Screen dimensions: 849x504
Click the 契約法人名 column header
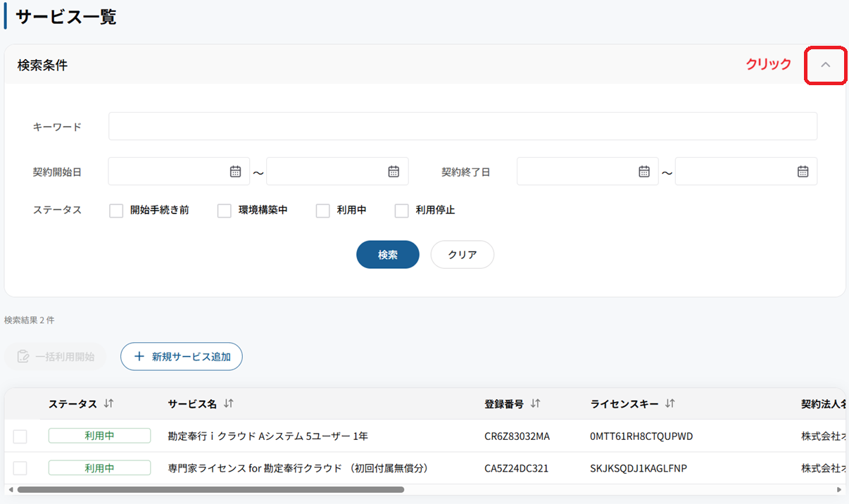[823, 404]
